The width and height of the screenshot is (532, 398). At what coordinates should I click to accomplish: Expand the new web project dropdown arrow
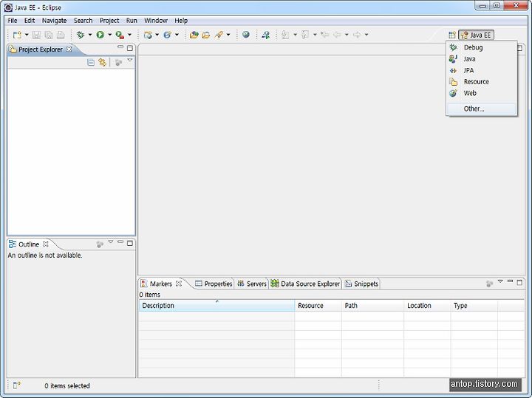[x=157, y=35]
